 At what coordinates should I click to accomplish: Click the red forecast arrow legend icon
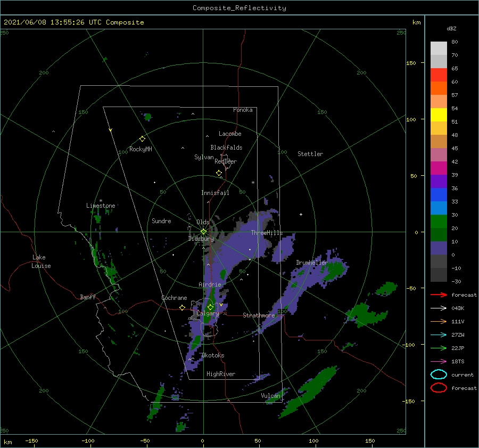(x=439, y=295)
